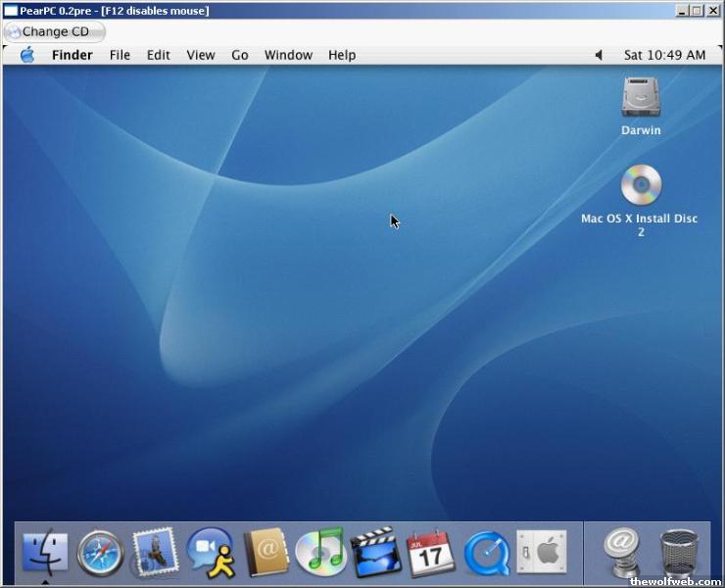Image resolution: width=725 pixels, height=588 pixels.
Task: Click the Sat 10:49 AM clock
Action: click(x=664, y=55)
